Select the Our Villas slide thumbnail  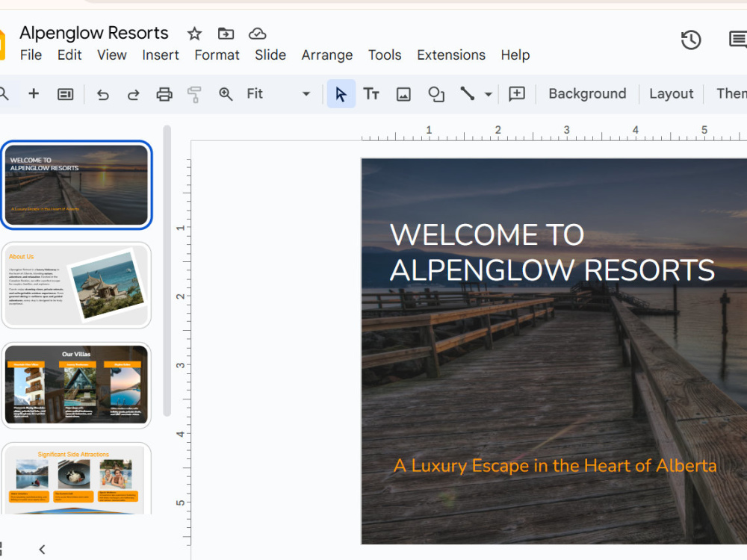coord(77,385)
